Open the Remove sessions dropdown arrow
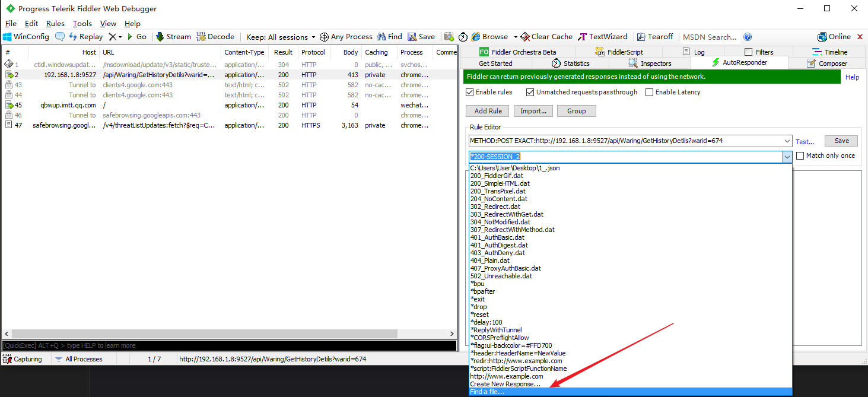This screenshot has height=397, width=868. (120, 37)
